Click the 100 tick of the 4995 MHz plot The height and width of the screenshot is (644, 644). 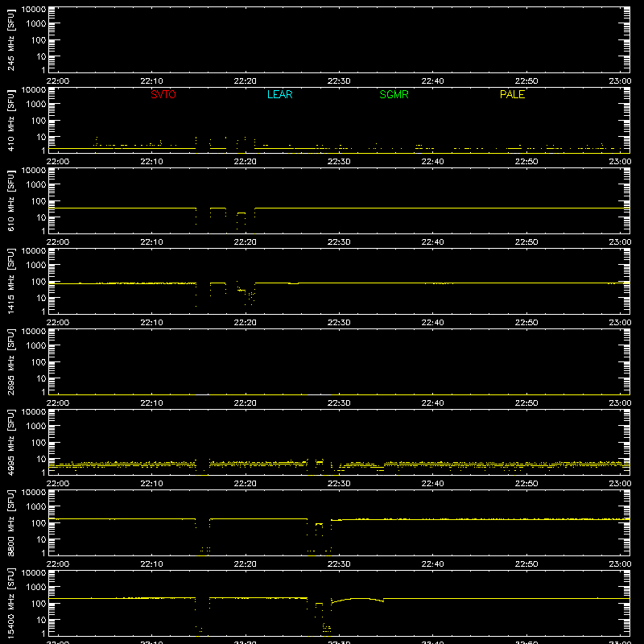(x=39, y=443)
